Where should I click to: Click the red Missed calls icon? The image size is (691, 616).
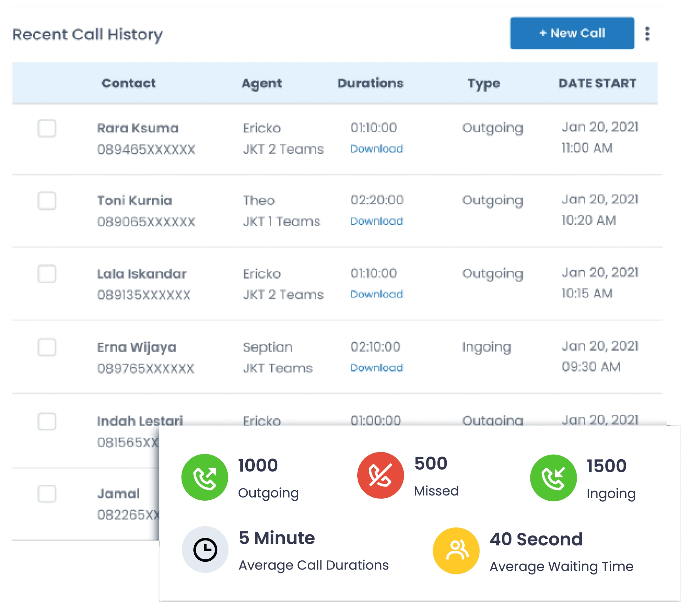[x=380, y=475]
